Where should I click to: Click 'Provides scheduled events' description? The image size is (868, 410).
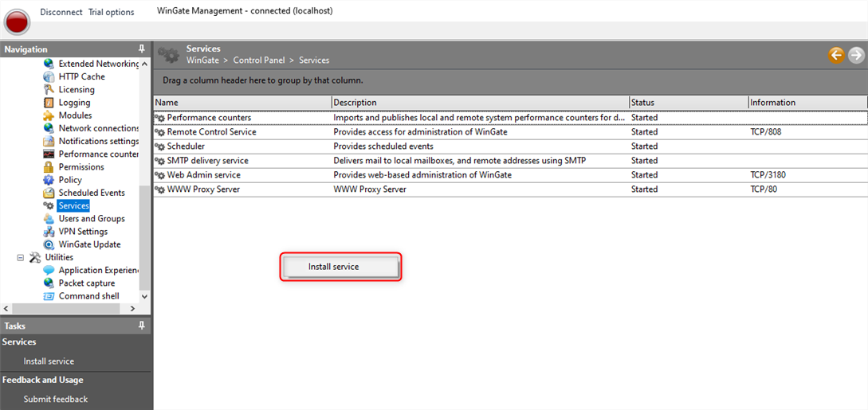tap(383, 146)
